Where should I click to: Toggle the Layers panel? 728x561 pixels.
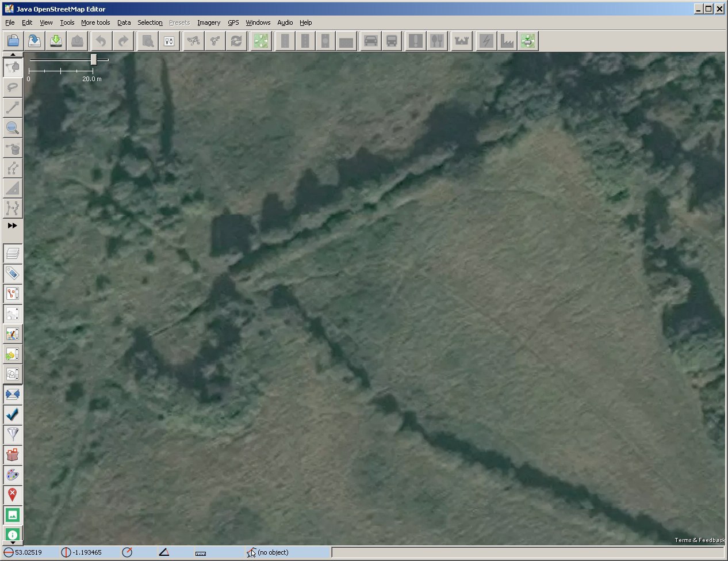(13, 253)
